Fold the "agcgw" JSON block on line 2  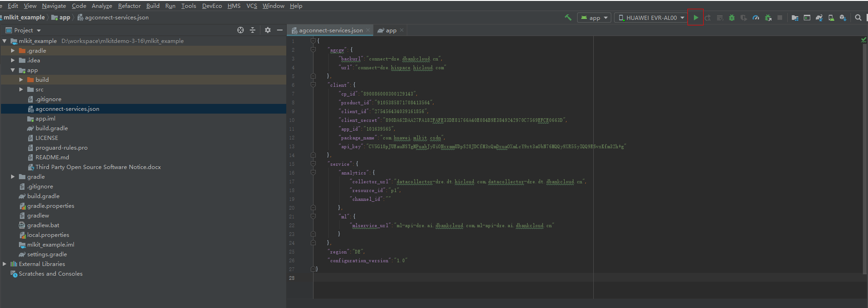click(x=313, y=50)
